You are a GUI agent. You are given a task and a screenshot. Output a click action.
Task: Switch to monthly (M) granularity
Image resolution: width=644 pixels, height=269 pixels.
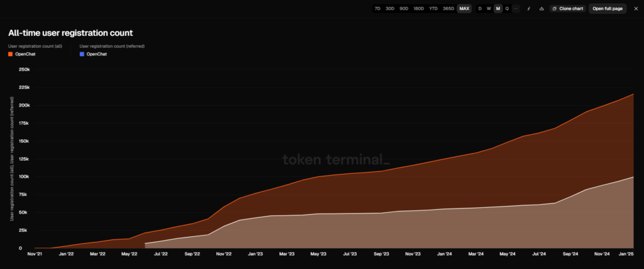pos(498,9)
